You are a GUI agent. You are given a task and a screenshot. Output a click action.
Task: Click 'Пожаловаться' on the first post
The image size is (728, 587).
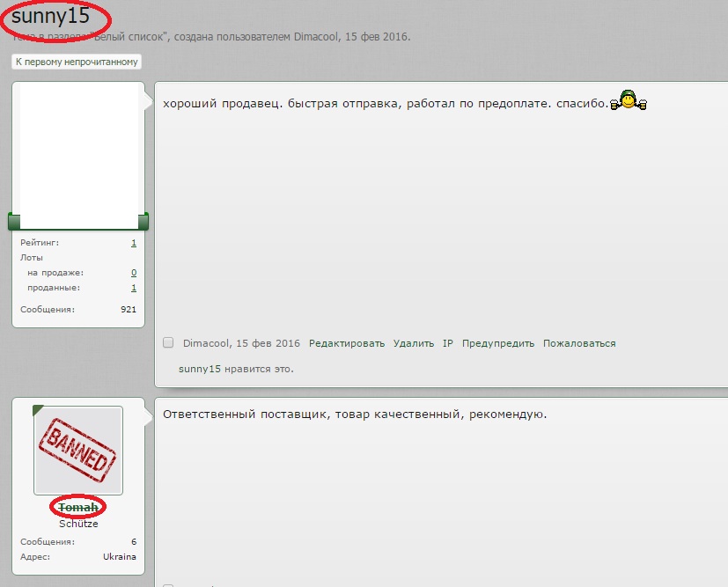pos(579,343)
